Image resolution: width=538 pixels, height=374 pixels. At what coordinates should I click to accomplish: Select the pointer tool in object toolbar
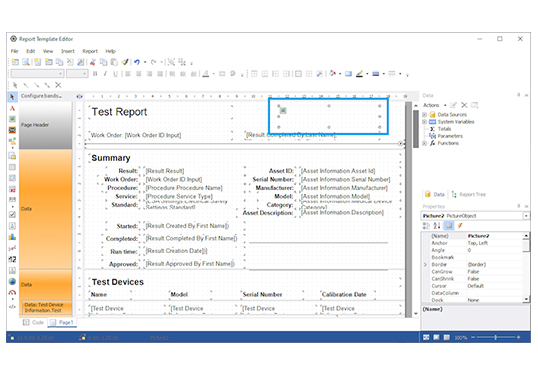[12, 97]
